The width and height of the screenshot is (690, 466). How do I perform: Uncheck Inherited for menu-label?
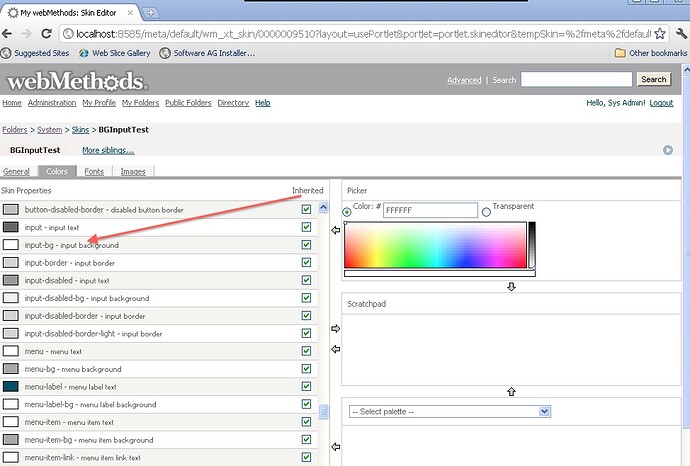(x=307, y=386)
